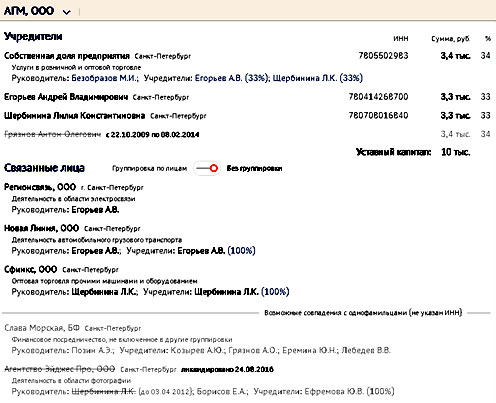This screenshot has height=403, width=496.
Task: Click director Щербинина Л.К. under Сфинкс
Action: coord(105,292)
